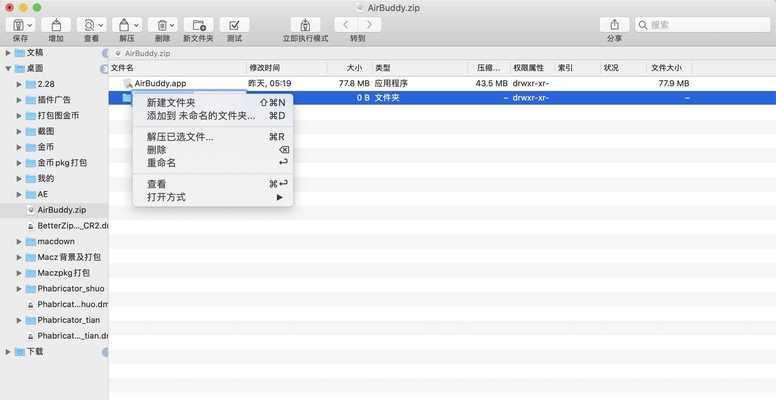Expand the 下载 folder in sidebar
This screenshot has height=400, width=776.
tap(8, 351)
